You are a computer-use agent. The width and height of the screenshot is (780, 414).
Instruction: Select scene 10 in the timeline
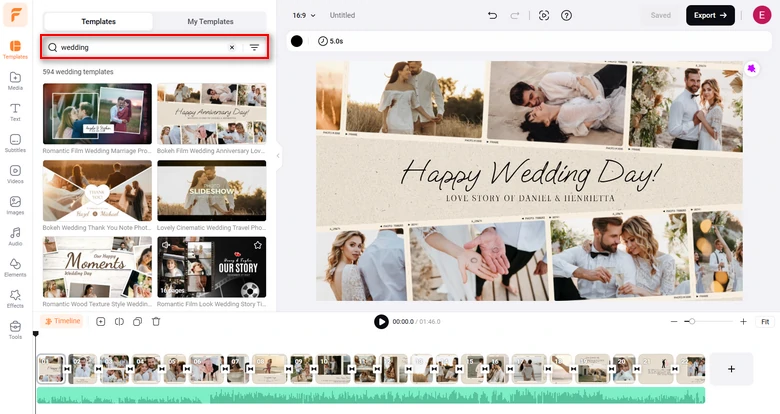coord(334,369)
